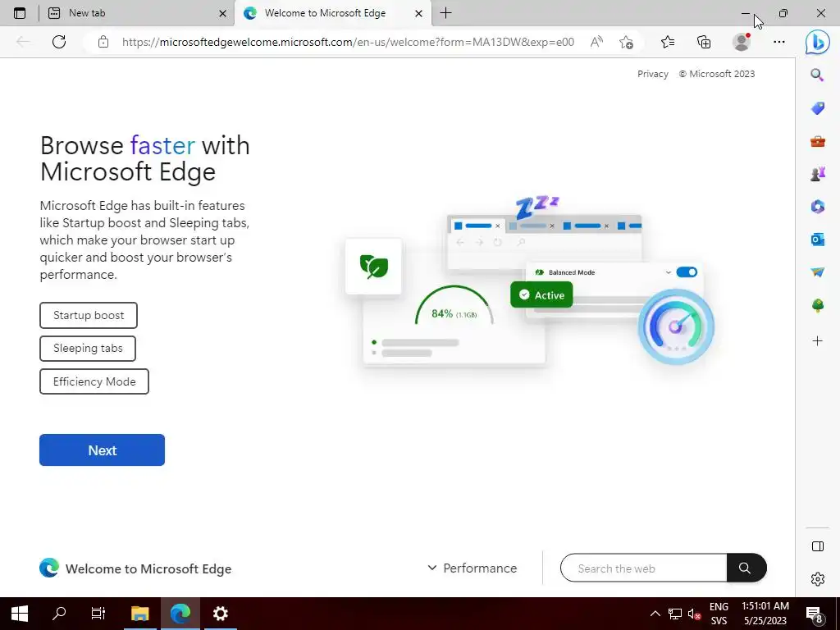Screen dimensions: 840x630
Task: Open the Drop paper plane sidebar icon
Action: pos(818,272)
